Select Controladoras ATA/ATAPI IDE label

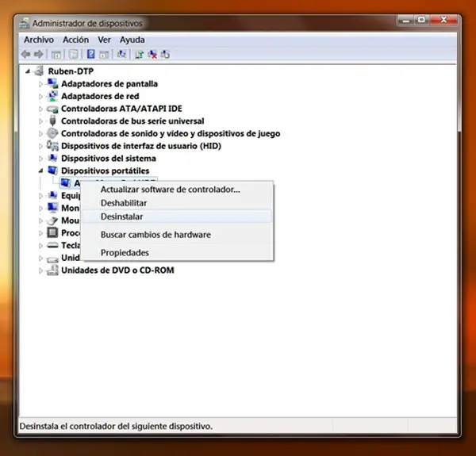click(x=121, y=109)
